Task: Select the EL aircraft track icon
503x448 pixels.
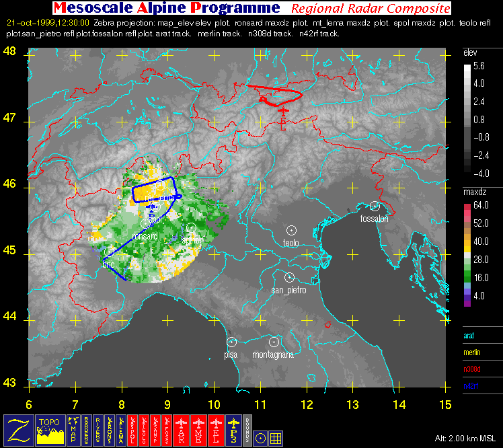Action: click(x=217, y=428)
